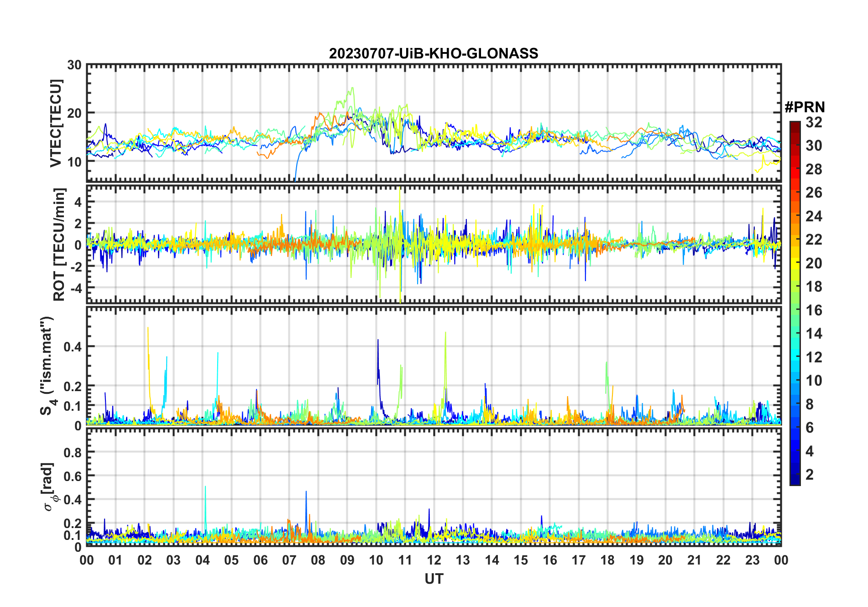Click inside the σφ phase scintillation panel

tap(434, 487)
